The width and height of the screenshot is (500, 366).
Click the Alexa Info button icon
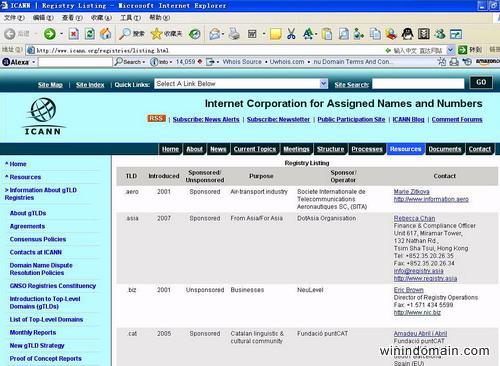160,62
